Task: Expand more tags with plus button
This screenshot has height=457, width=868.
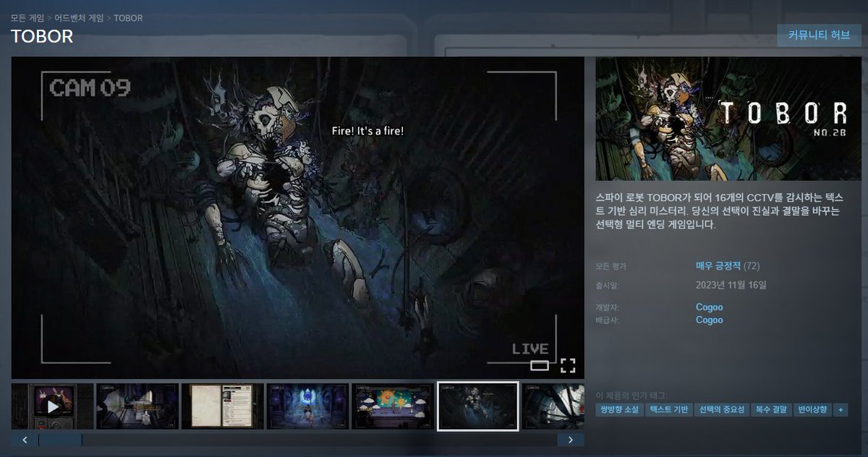Action: (x=840, y=409)
